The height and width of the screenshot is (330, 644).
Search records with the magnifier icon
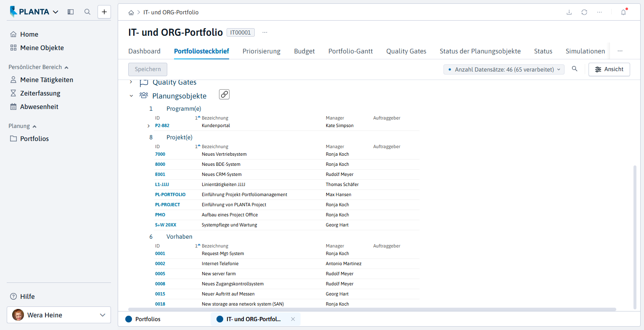[575, 69]
